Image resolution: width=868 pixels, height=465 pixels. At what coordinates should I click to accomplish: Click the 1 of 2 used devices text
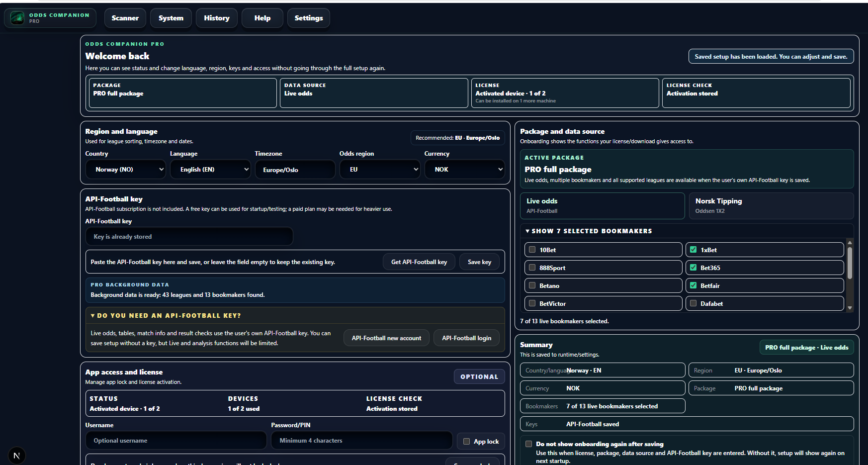(x=244, y=409)
